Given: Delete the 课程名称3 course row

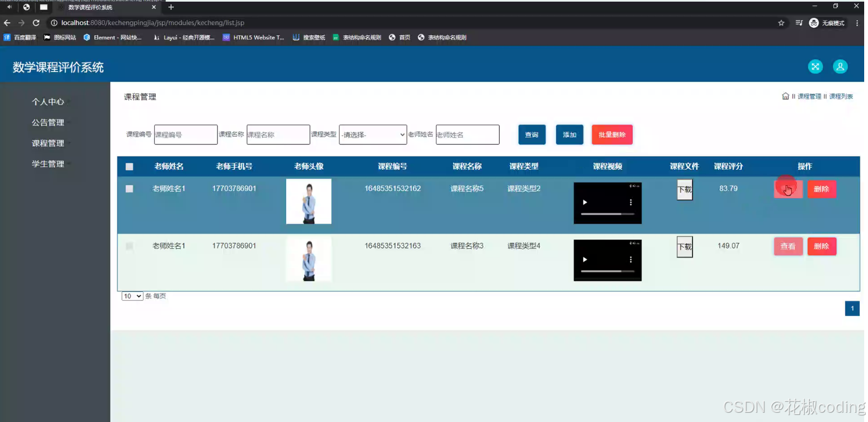Looking at the screenshot, I should tap(822, 246).
